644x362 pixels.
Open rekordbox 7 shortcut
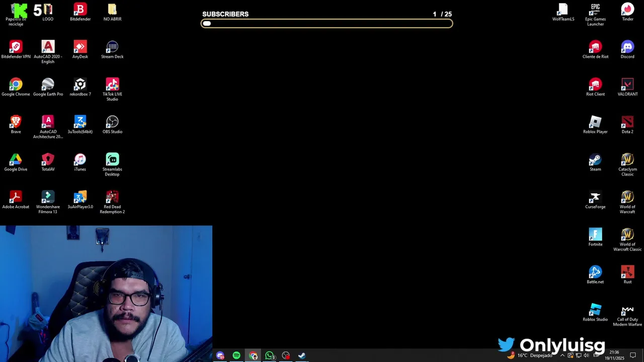[x=80, y=87]
